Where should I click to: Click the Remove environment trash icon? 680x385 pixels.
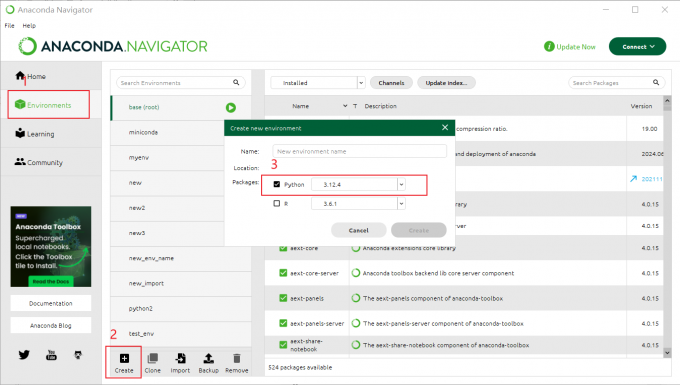[x=237, y=358]
